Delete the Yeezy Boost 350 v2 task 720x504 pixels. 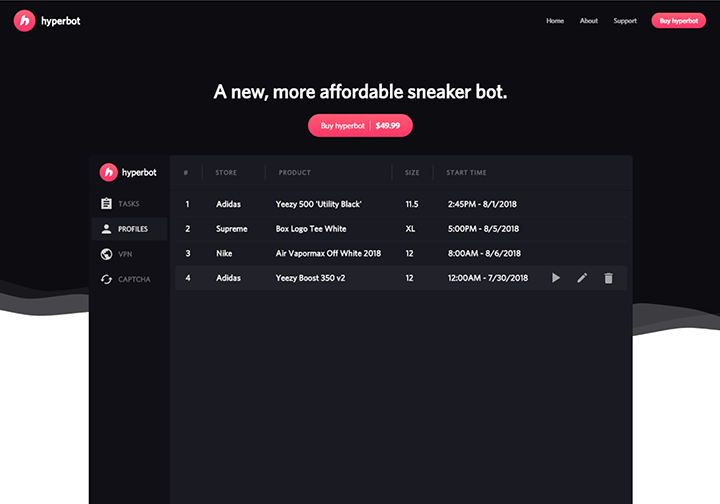608,278
